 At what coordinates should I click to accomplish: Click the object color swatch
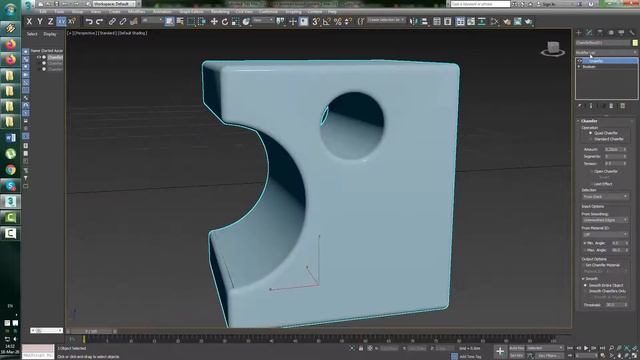(635, 42)
